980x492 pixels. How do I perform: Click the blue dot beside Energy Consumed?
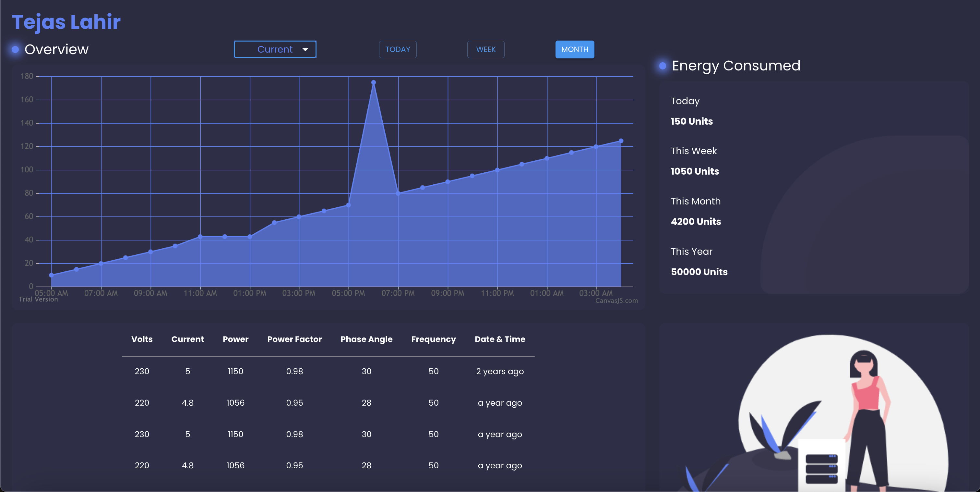tap(662, 66)
